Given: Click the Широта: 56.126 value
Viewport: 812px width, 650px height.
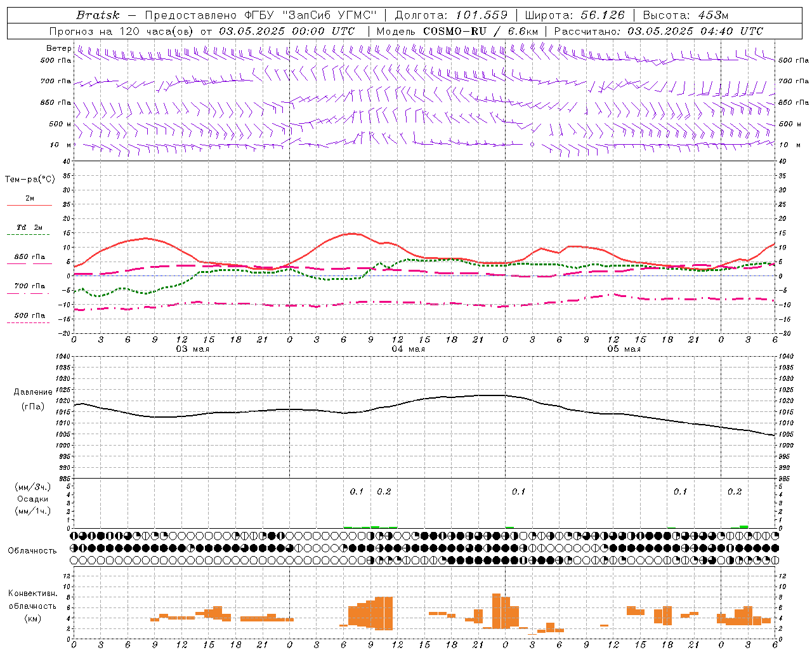Looking at the screenshot, I should [575, 15].
